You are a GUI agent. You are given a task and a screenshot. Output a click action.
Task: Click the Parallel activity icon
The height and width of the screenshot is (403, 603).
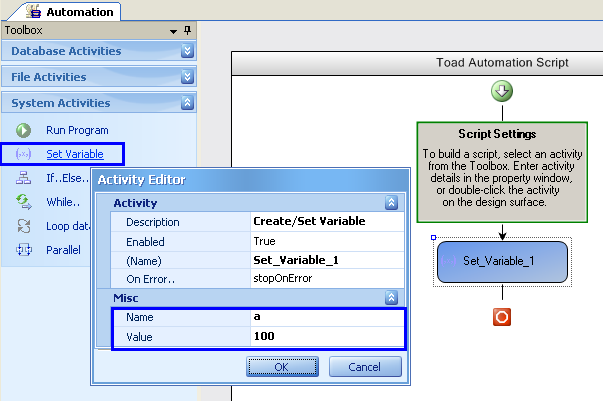click(24, 250)
